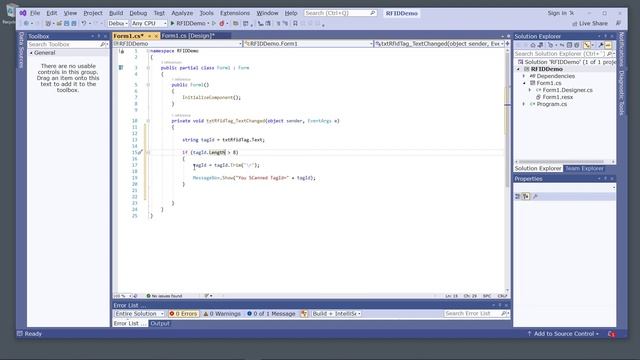Collapse the Form1.cs node
This screenshot has width=640, height=360.
click(524, 83)
